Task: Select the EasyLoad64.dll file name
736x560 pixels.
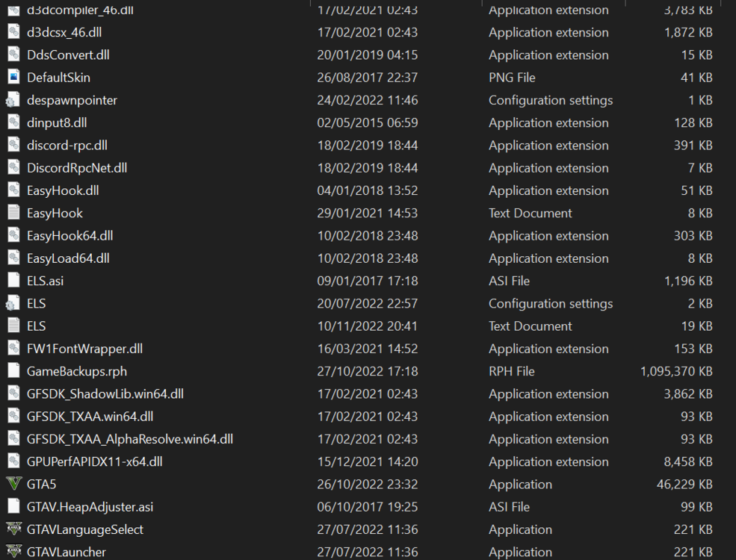Action: tap(68, 258)
